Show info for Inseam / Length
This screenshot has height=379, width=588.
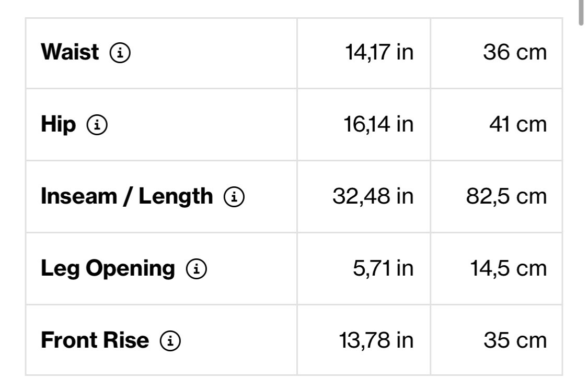point(234,197)
